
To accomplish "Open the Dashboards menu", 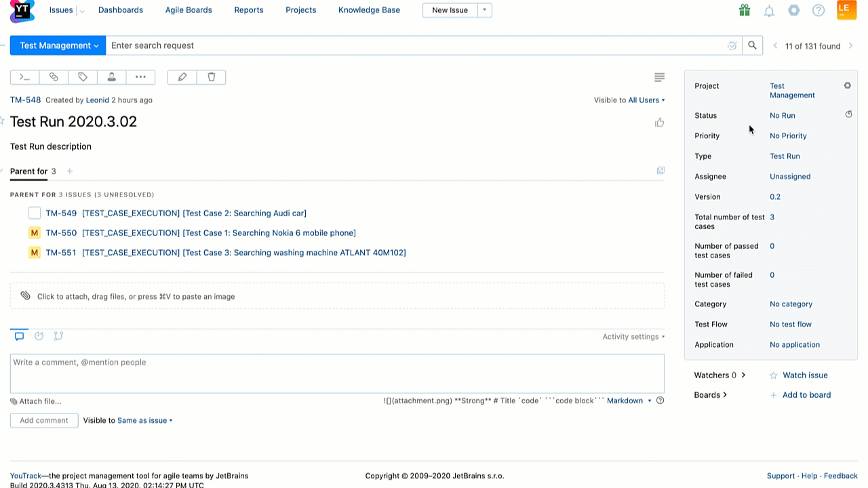I will [x=121, y=10].
